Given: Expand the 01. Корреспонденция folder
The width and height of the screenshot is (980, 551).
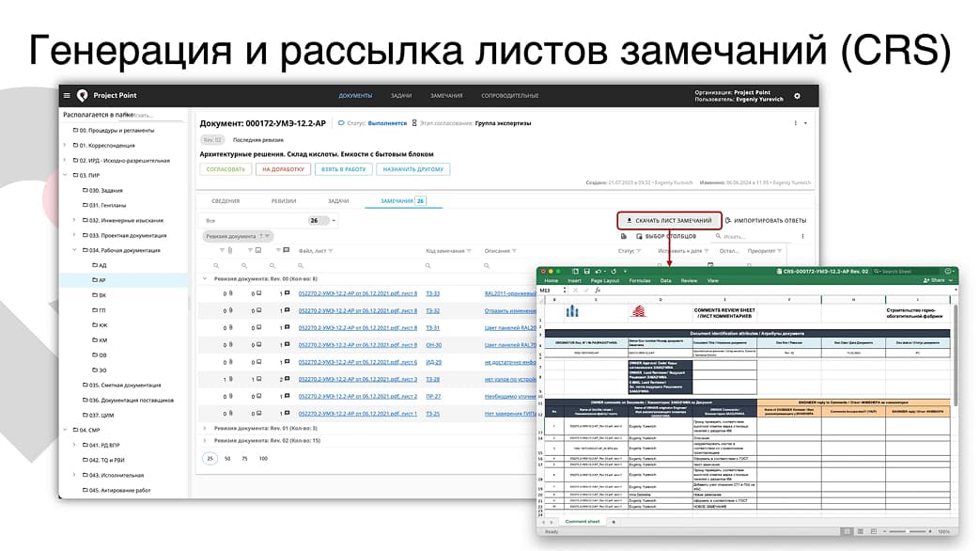Looking at the screenshot, I should (x=65, y=145).
